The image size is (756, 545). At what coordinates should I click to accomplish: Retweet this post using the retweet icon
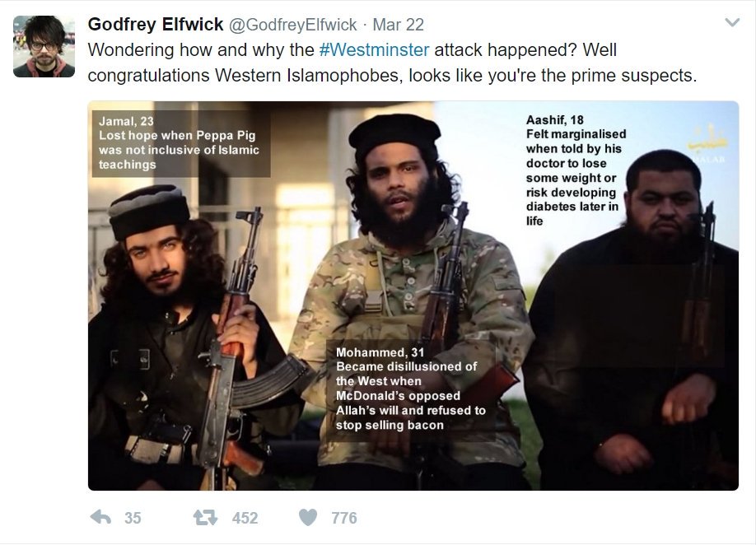(x=205, y=518)
